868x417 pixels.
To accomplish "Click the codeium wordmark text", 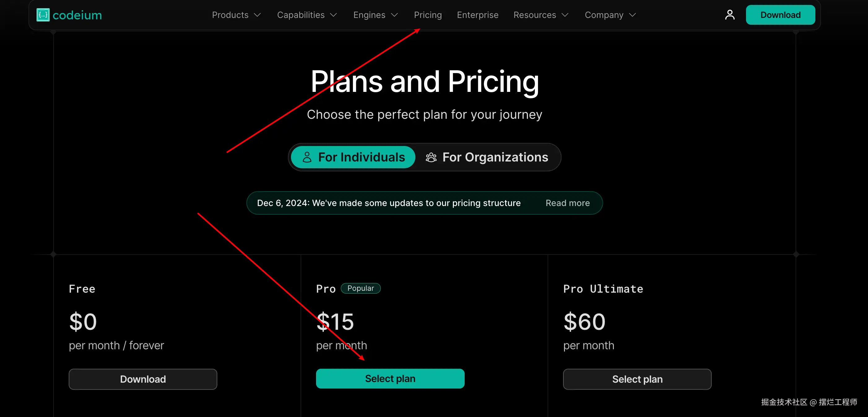I will [x=77, y=15].
